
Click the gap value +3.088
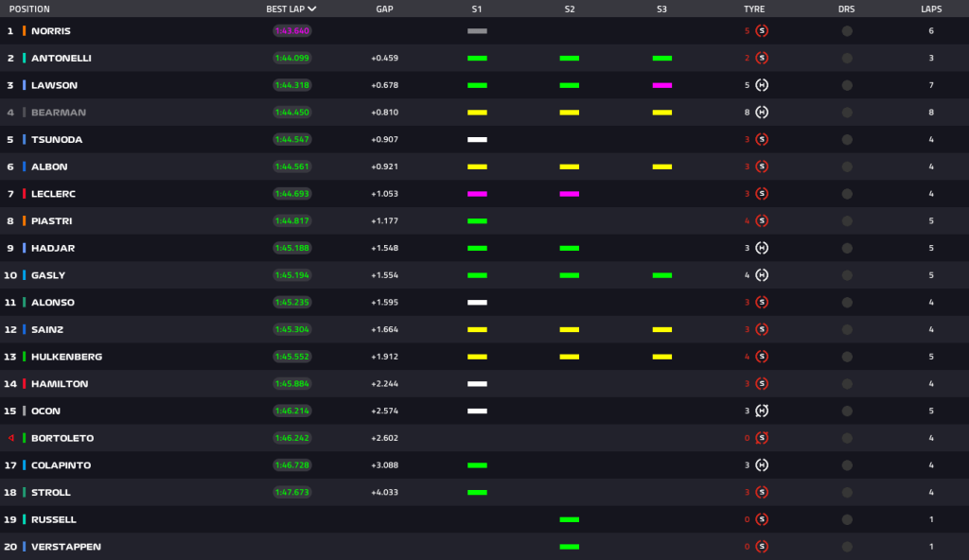point(384,465)
